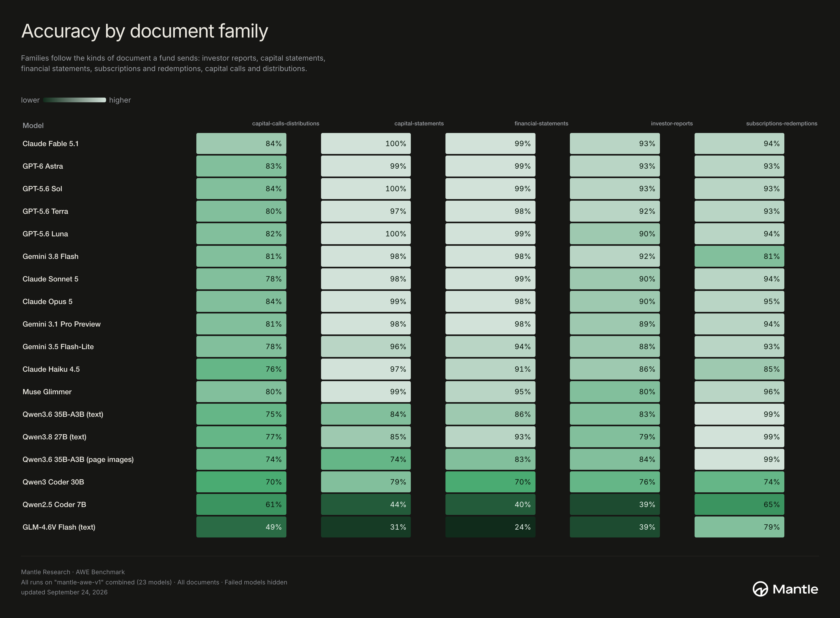
Task: Select the capital-statements column header
Action: click(x=419, y=124)
